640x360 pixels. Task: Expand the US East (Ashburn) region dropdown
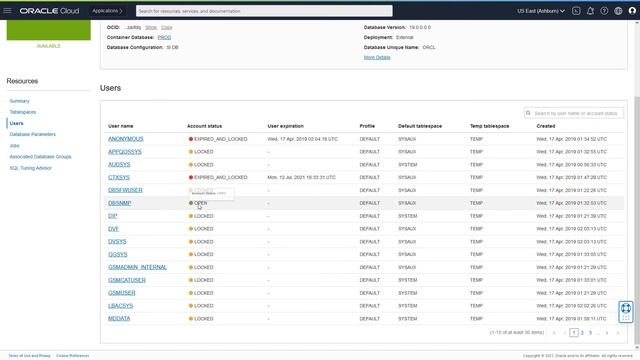click(x=541, y=11)
